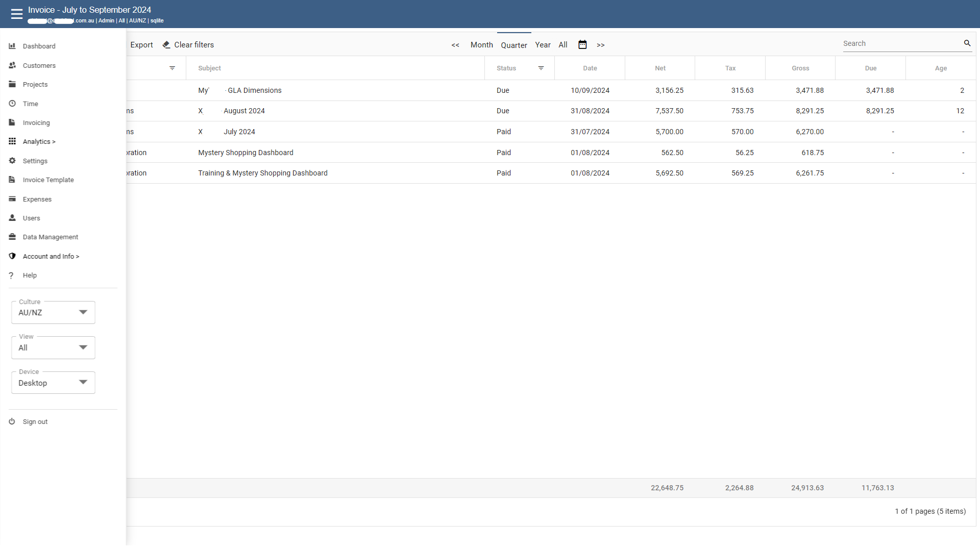Switch to the Month period tab
The width and height of the screenshot is (980, 551).
[481, 45]
